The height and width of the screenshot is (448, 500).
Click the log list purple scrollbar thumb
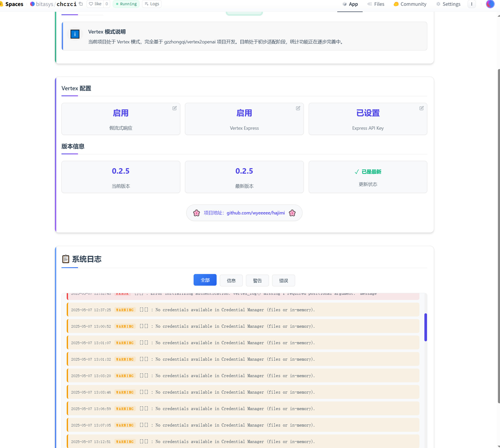pyautogui.click(x=425, y=327)
